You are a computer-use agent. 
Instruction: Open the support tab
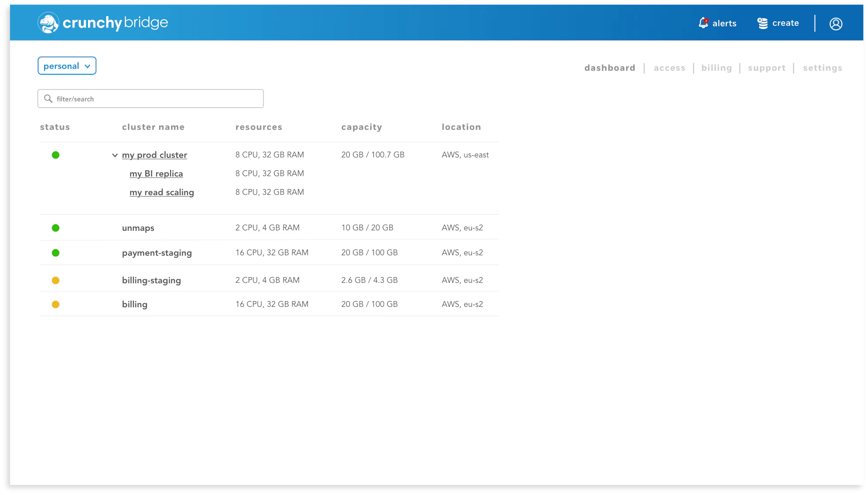[x=767, y=68]
